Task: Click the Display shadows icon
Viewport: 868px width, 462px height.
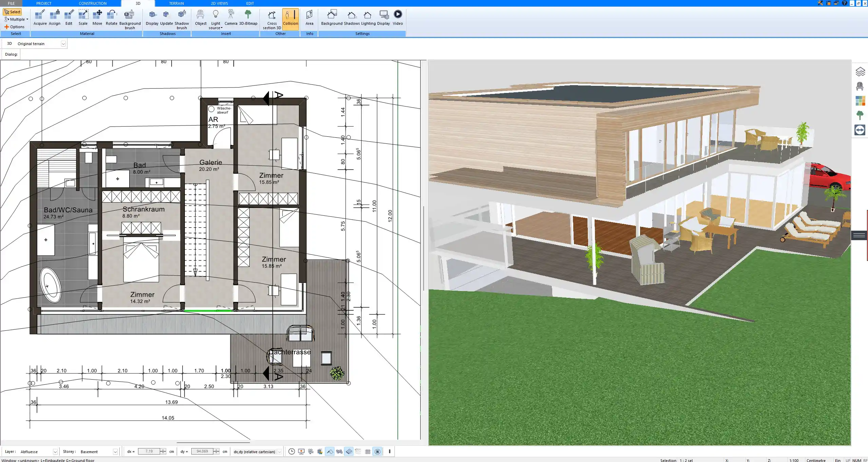Action: (x=152, y=18)
